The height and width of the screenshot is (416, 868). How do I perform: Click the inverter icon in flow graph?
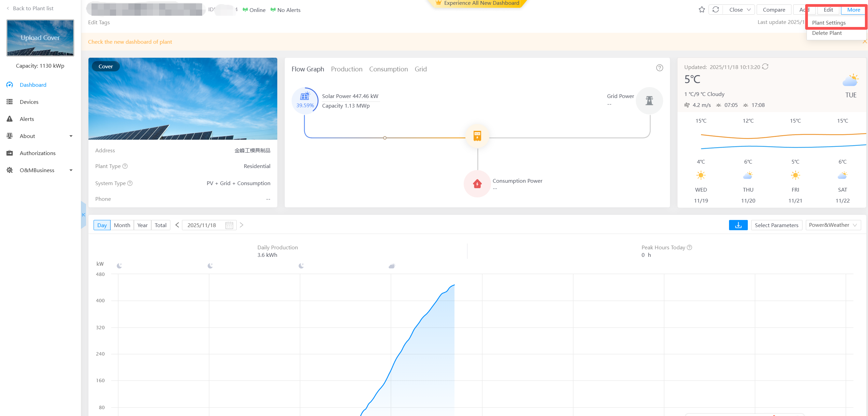(477, 136)
